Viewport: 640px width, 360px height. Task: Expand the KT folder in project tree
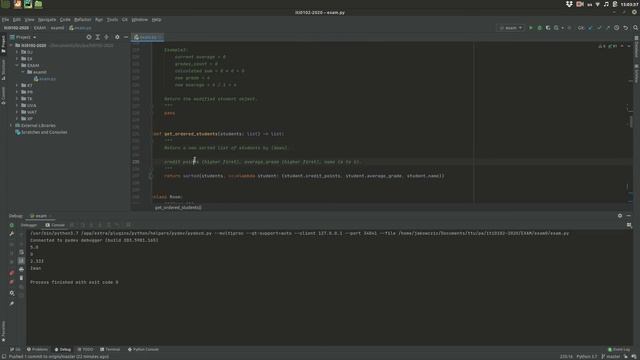[17, 85]
